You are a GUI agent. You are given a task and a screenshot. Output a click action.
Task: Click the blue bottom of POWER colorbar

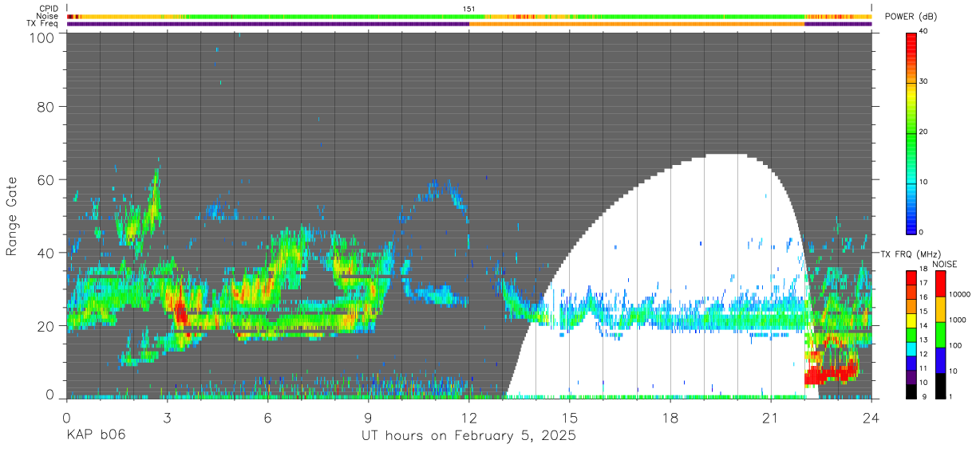[912, 225]
